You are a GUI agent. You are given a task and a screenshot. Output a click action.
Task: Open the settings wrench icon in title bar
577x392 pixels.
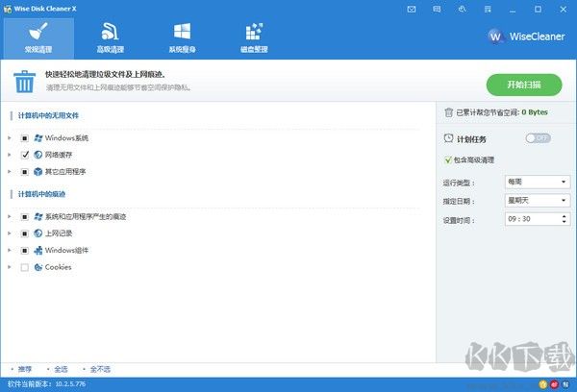461,8
